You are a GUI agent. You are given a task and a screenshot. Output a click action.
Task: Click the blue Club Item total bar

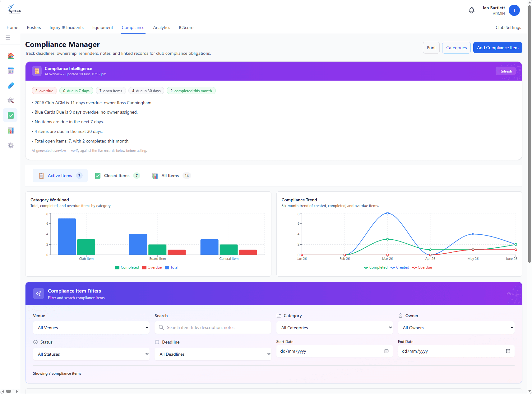67,237
